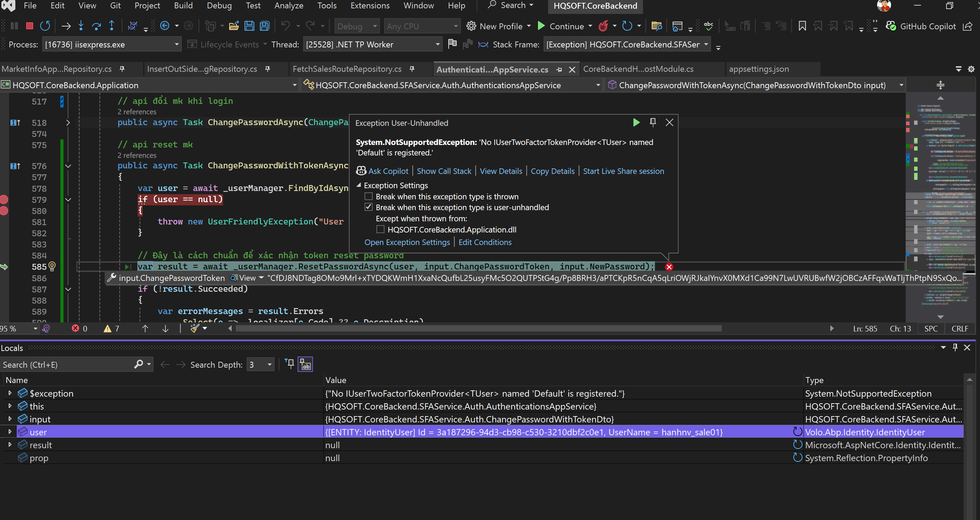980x520 pixels.
Task: Uncheck Break when exception is user-unhandled
Action: pos(368,207)
